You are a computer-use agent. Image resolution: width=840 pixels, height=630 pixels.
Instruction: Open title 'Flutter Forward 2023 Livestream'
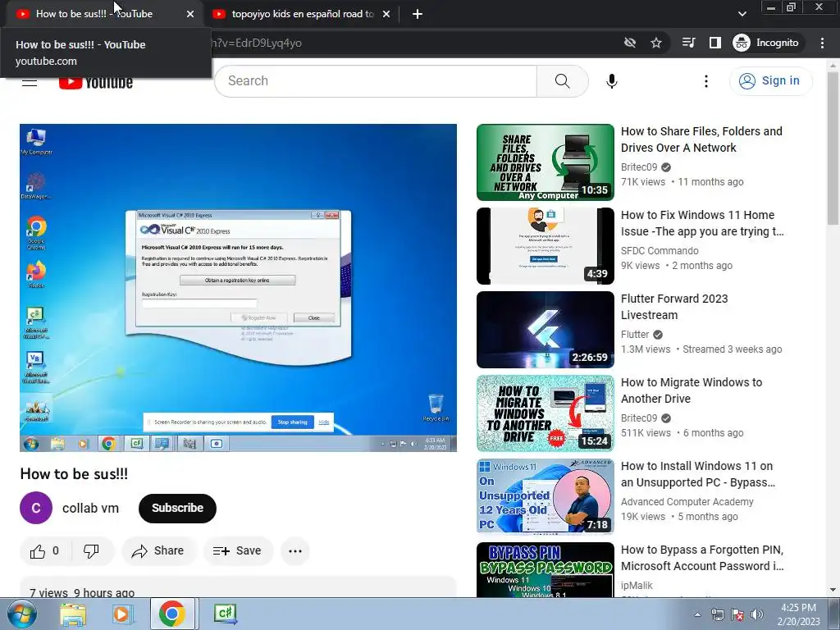pos(674,307)
